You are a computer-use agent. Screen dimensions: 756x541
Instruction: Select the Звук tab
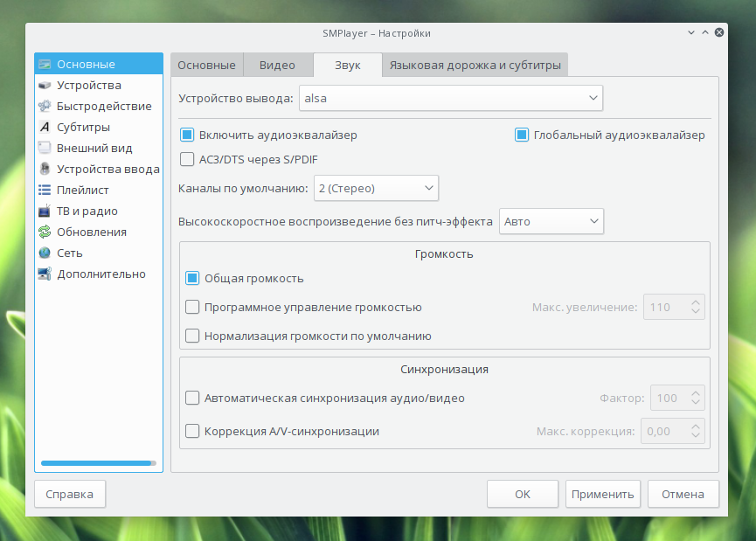(348, 65)
